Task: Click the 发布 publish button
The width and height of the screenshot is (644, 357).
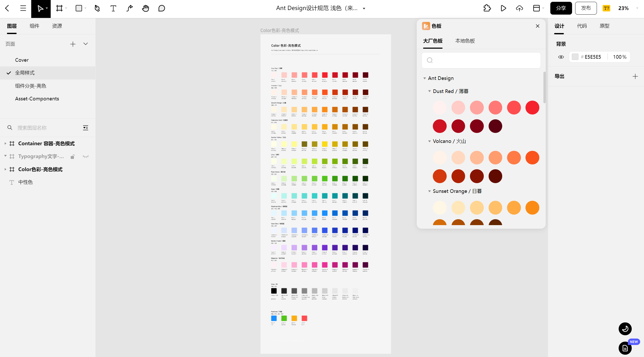Action: 586,8
